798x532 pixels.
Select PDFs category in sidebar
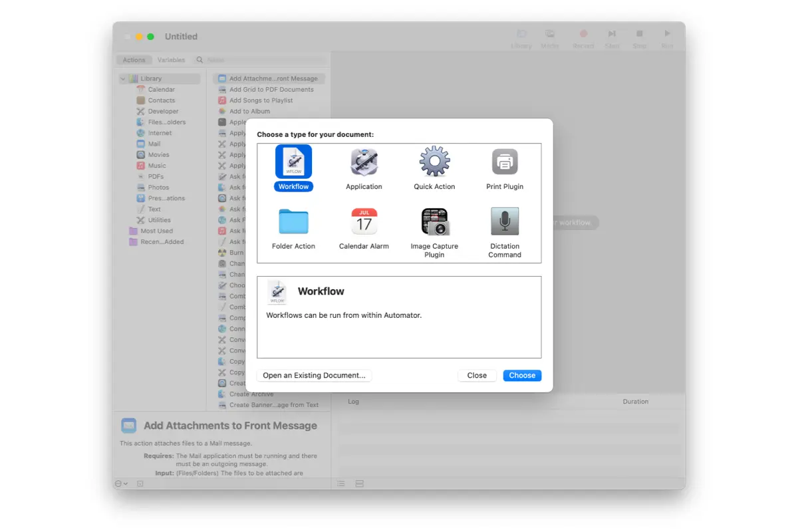(156, 176)
